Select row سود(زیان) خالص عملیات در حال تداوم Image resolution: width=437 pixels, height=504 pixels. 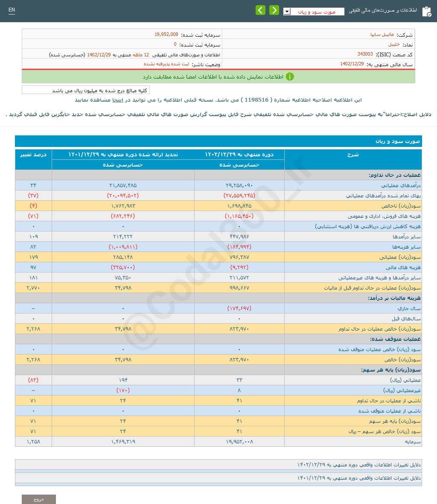pyautogui.click(x=379, y=329)
